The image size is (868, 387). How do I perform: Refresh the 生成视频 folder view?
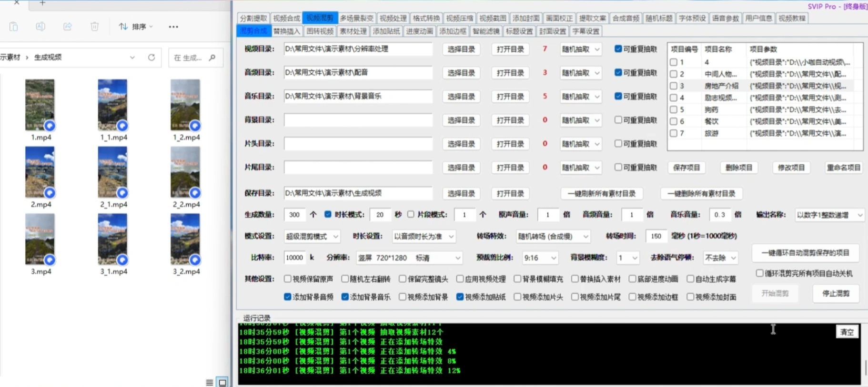pyautogui.click(x=151, y=57)
